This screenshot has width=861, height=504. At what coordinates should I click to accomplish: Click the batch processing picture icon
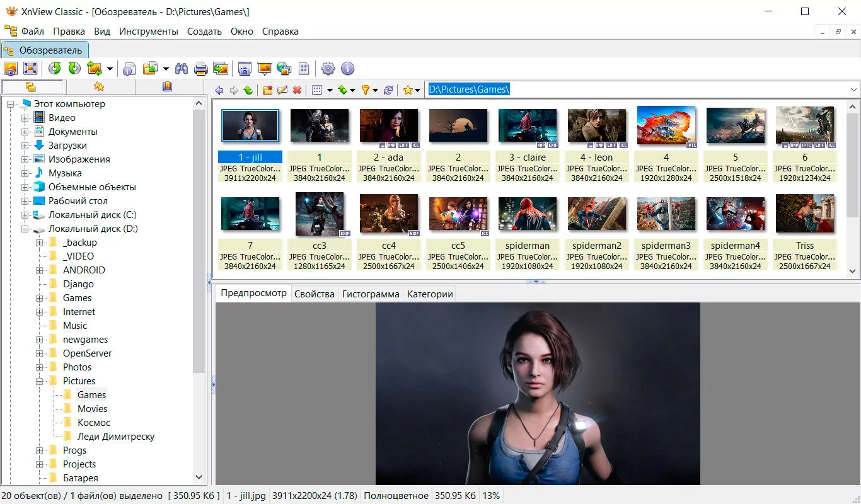(221, 69)
